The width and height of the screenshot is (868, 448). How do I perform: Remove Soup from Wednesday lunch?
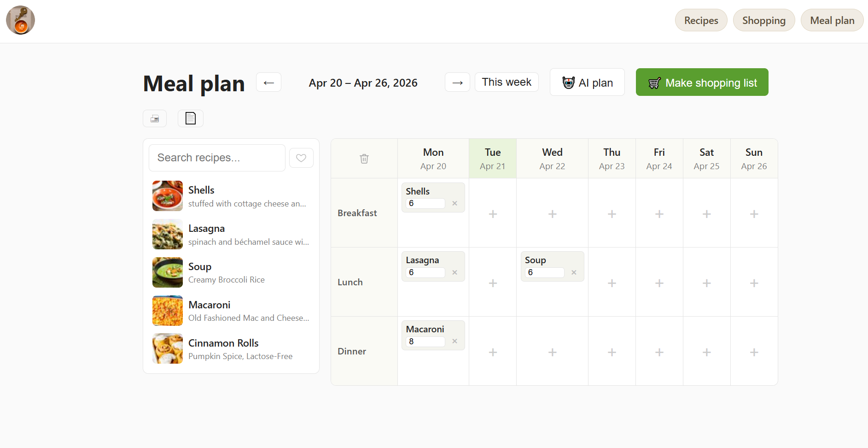pos(574,272)
